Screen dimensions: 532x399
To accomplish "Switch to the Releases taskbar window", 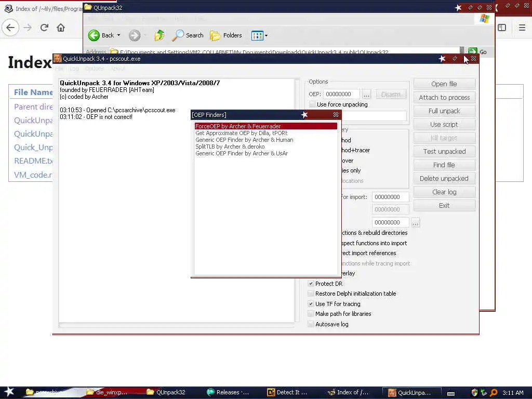I will (228, 392).
